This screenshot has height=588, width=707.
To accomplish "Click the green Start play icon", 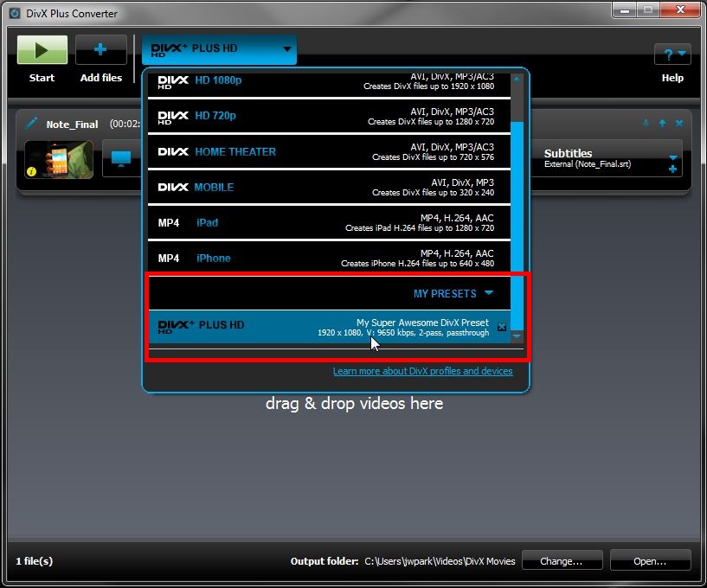I will tap(42, 50).
